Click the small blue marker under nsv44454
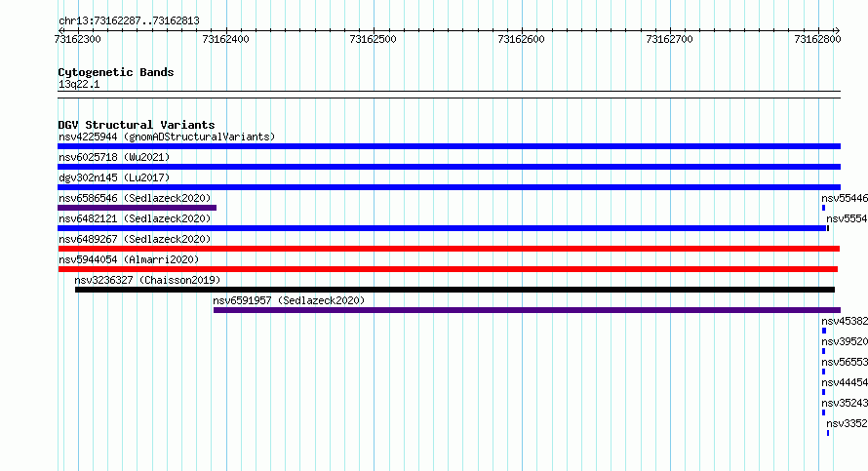 pos(824,392)
